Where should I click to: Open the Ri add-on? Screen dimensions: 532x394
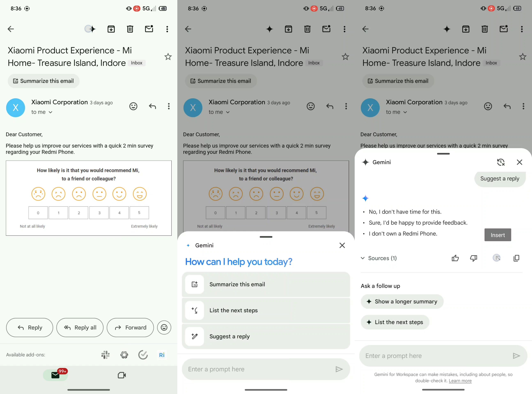162,355
